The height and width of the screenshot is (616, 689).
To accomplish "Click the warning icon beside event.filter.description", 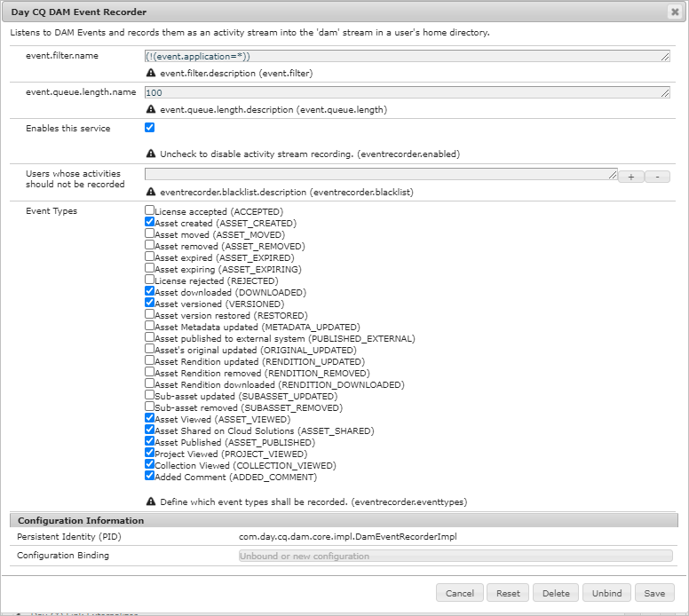I will pos(151,73).
